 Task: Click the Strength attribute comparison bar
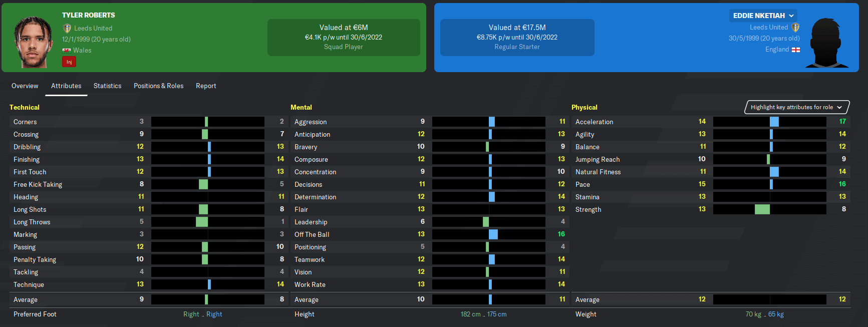tap(770, 209)
